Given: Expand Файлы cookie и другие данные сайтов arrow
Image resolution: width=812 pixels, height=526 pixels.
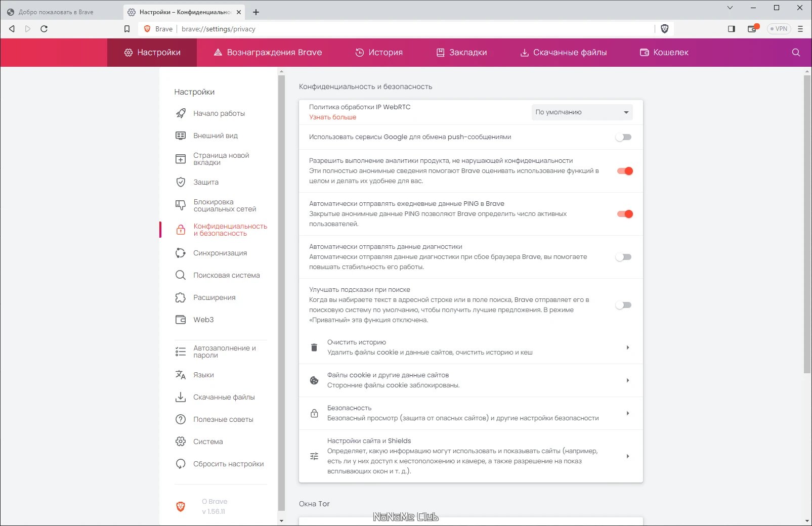Looking at the screenshot, I should (x=628, y=380).
